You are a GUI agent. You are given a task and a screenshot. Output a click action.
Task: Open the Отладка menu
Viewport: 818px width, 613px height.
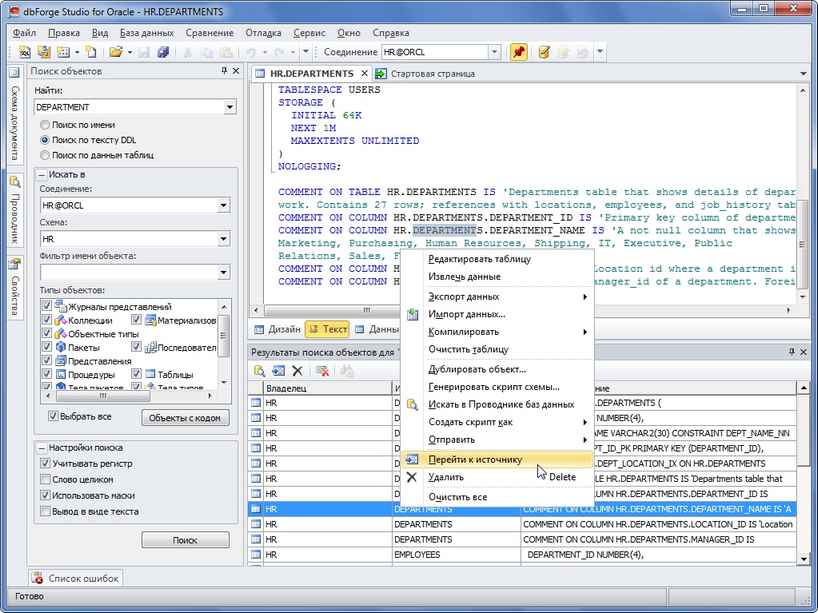pyautogui.click(x=263, y=33)
